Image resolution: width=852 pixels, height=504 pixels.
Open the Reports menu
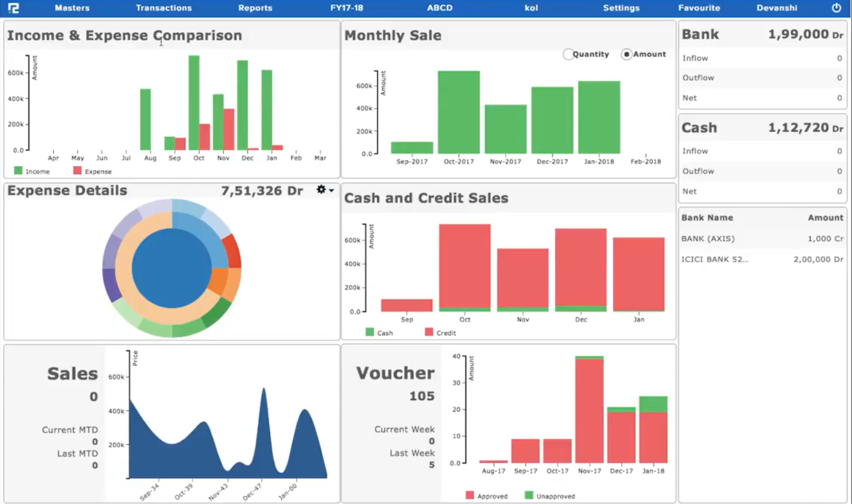pos(255,8)
